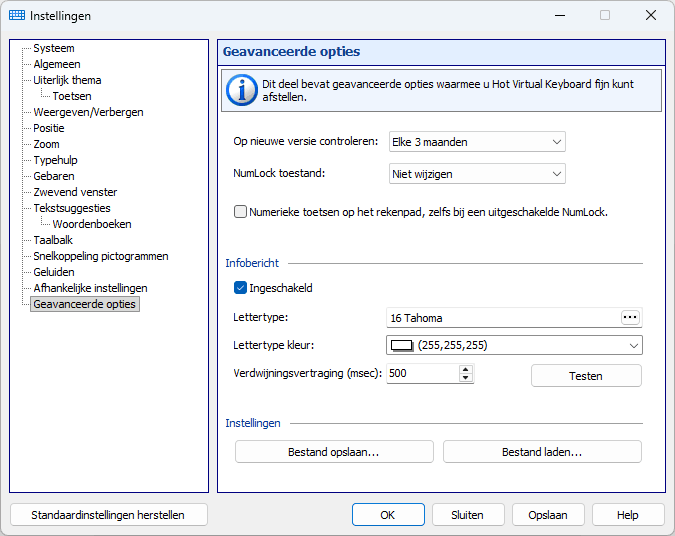Open the Zoom settings page
This screenshot has width=675, height=536.
click(46, 144)
